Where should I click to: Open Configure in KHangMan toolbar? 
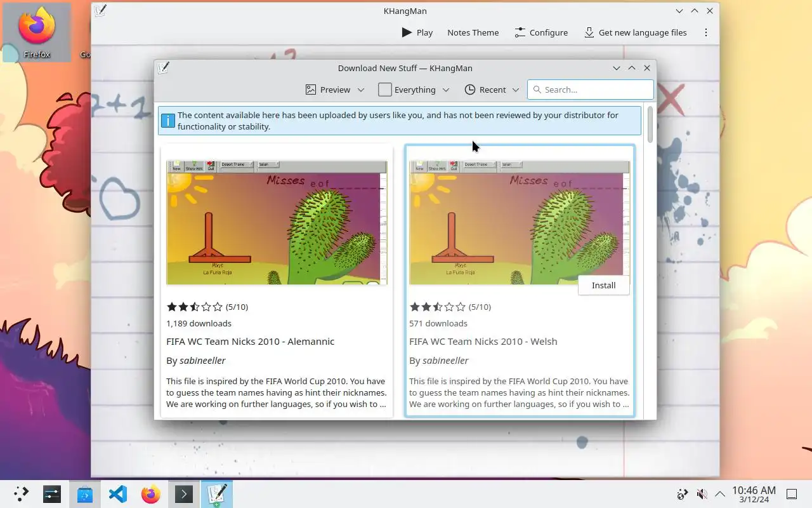541,32
